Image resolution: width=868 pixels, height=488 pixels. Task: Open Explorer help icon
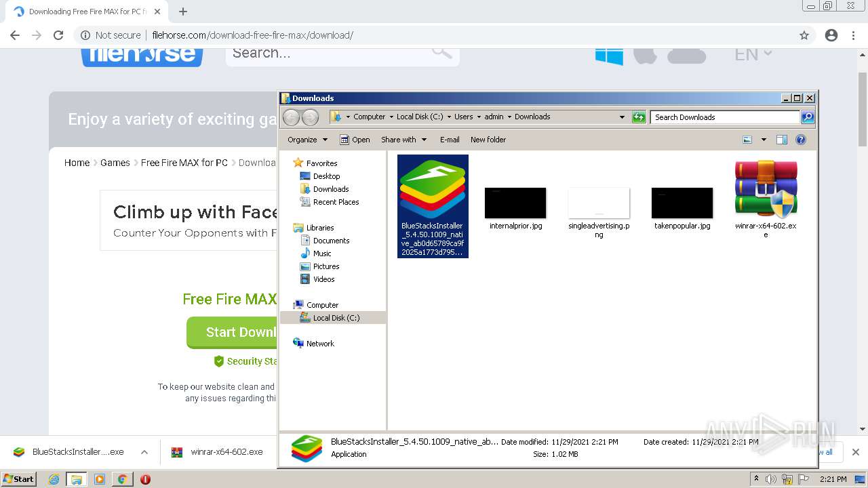[x=801, y=140]
